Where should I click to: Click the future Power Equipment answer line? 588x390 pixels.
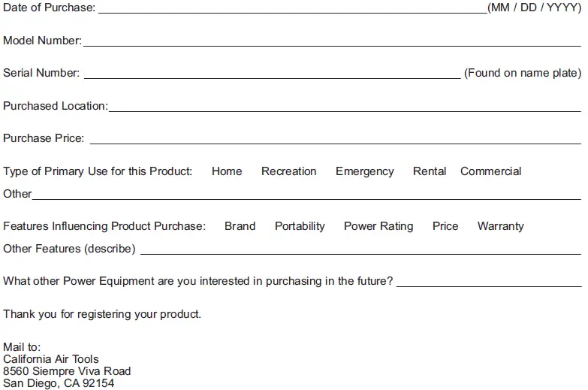[489, 281]
